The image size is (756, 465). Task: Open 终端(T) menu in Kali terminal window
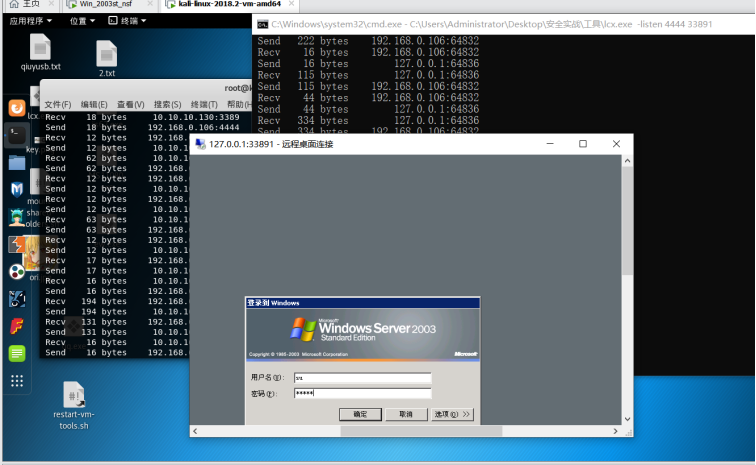tap(204, 105)
